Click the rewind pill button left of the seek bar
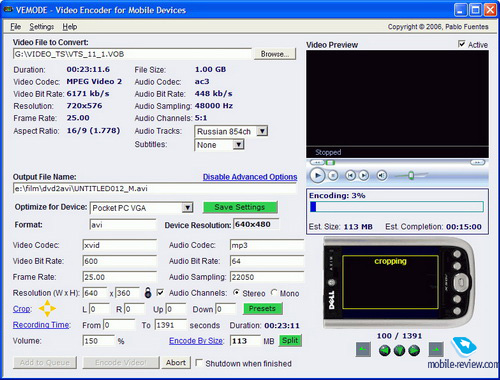Viewport: 500px width, 380px height. 317,162
